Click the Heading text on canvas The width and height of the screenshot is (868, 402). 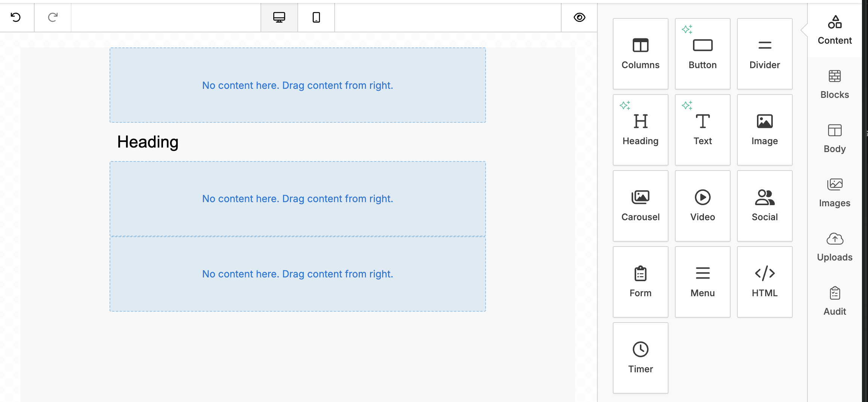click(148, 142)
